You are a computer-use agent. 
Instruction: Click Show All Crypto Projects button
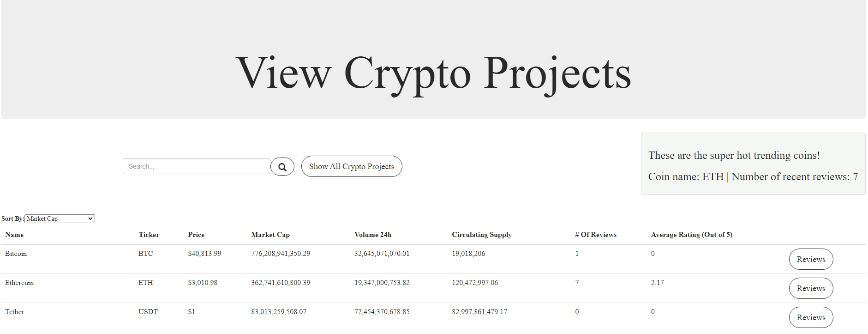pos(352,166)
